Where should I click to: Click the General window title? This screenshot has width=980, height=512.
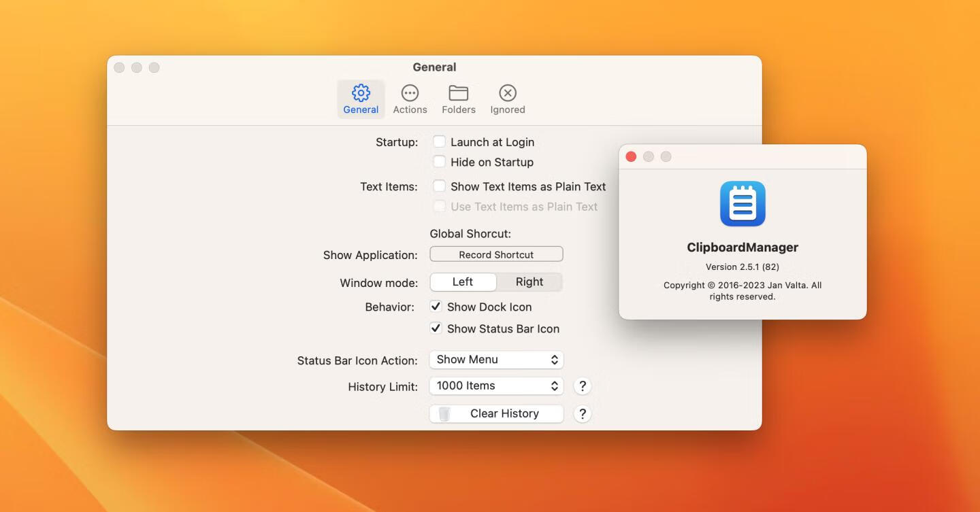click(434, 67)
